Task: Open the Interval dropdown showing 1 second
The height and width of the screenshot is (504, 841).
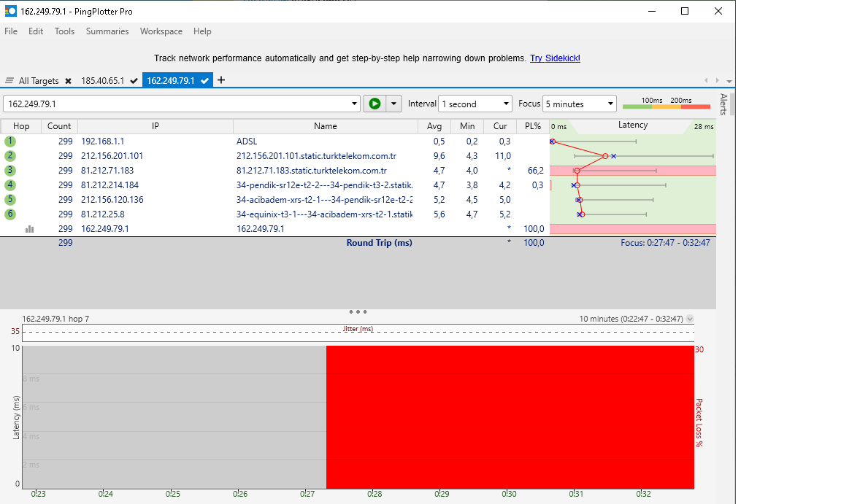Action: (475, 104)
